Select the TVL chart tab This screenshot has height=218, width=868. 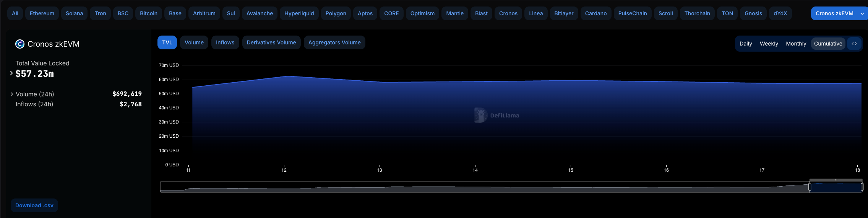pos(167,42)
